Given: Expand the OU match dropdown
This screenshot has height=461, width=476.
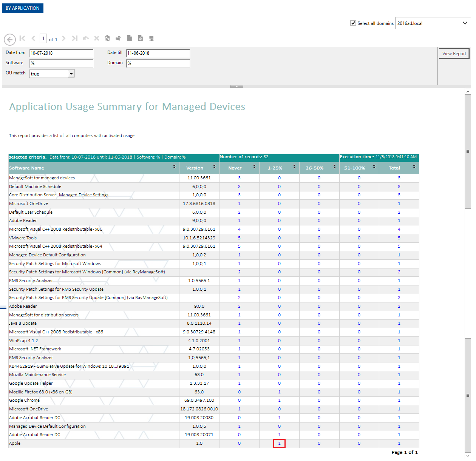Looking at the screenshot, I should tap(71, 74).
